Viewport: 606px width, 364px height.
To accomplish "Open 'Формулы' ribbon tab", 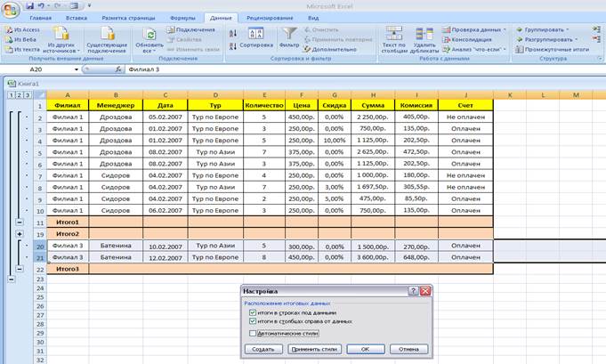I will tap(182, 18).
